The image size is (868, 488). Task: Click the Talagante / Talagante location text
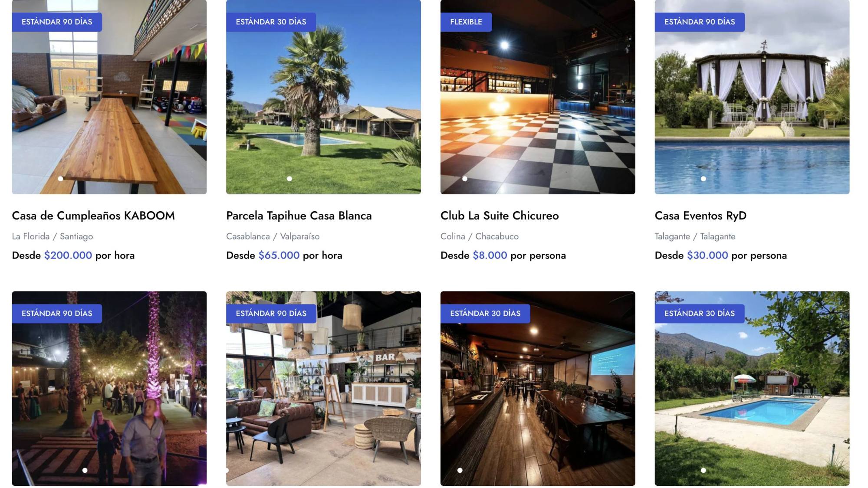pos(695,236)
